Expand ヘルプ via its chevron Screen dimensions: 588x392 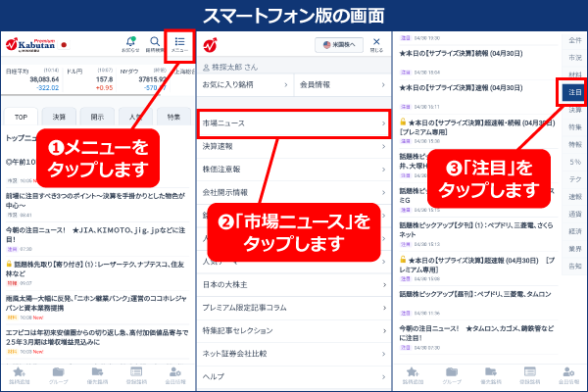(383, 376)
